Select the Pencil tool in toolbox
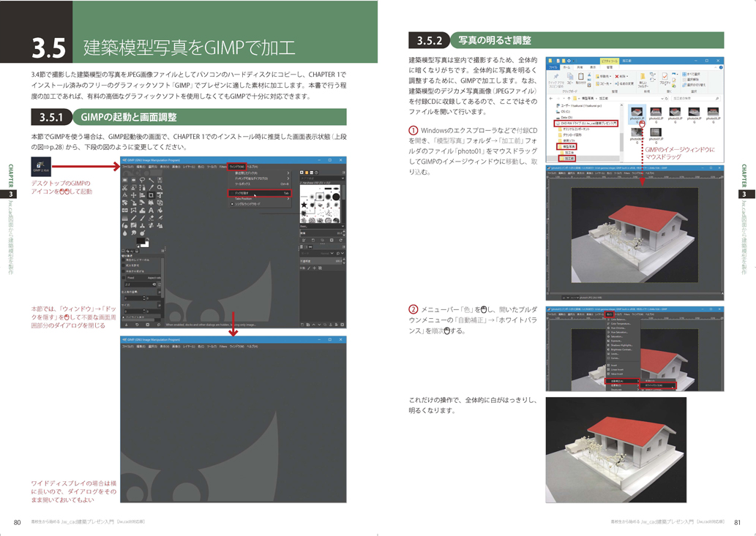 [133, 218]
